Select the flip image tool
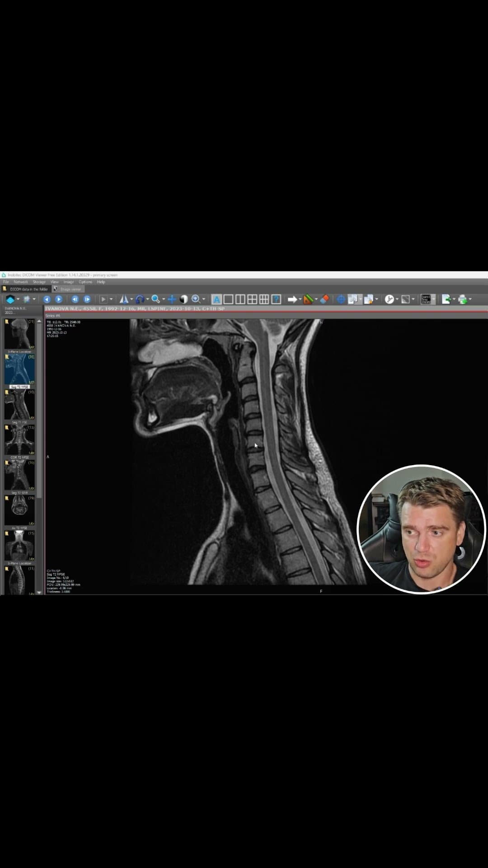The height and width of the screenshot is (868, 488). [x=124, y=299]
